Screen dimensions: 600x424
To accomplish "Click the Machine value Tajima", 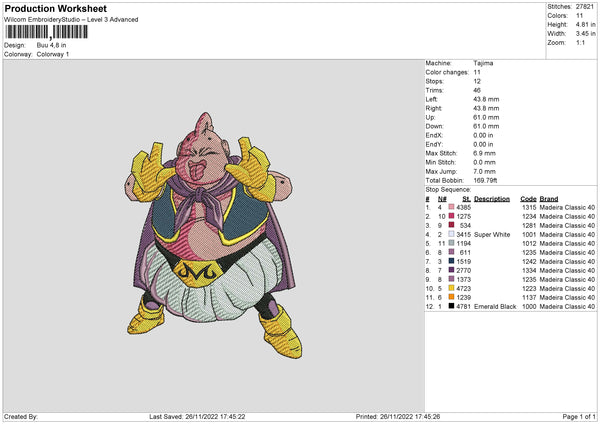I will (483, 63).
